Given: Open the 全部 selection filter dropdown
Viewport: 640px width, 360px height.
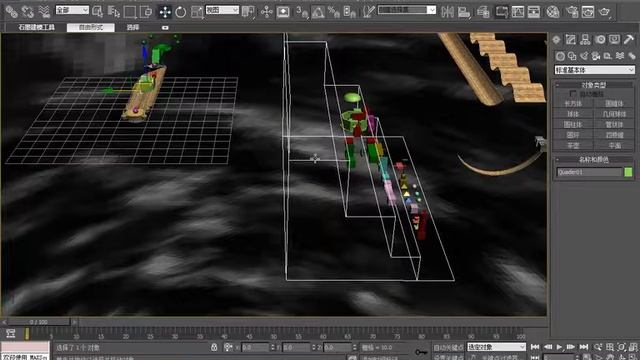Looking at the screenshot, I should click(72, 10).
